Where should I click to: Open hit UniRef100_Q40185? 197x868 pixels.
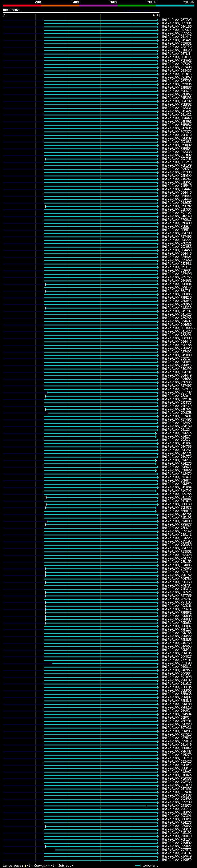tap(177, 26)
